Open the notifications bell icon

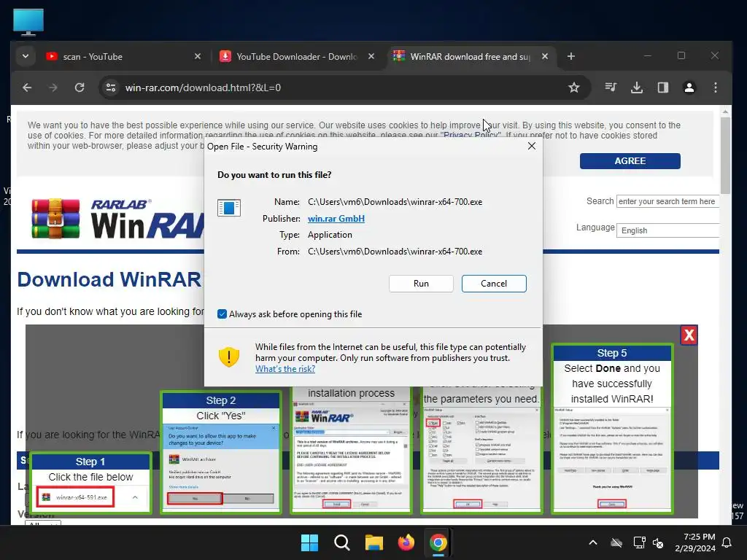point(727,542)
